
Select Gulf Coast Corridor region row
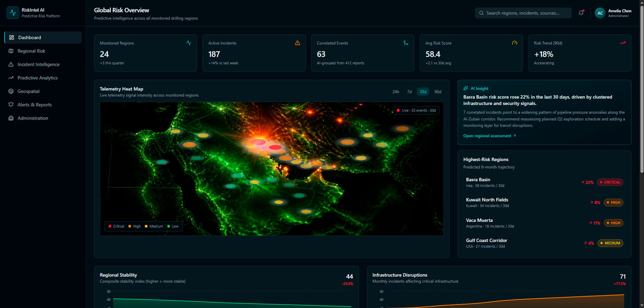[x=544, y=243]
